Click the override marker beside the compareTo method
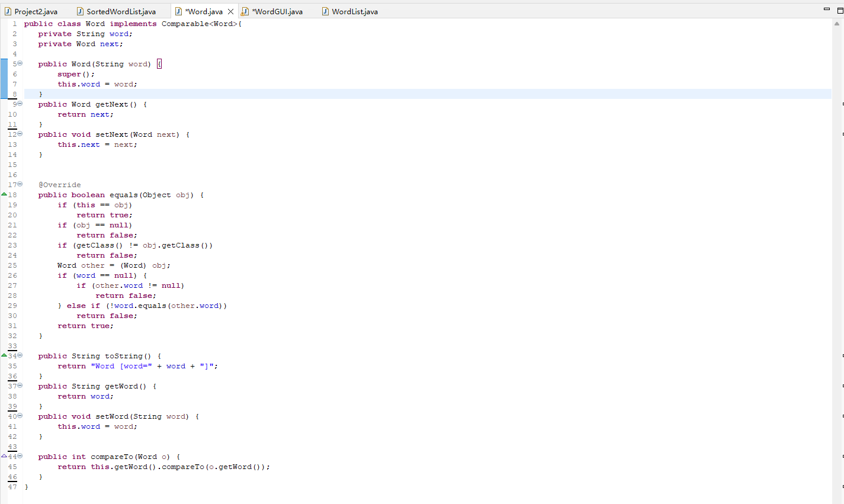The image size is (844, 504). pyautogui.click(x=5, y=456)
